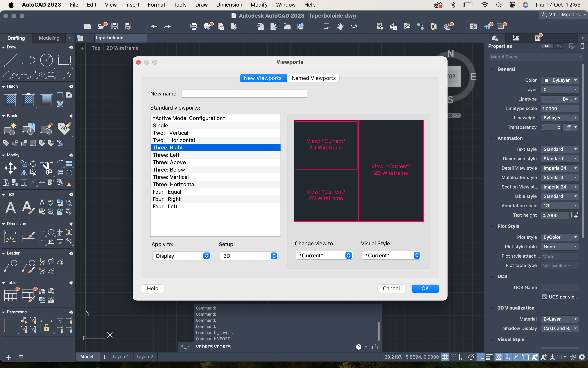The width and height of the screenshot is (588, 368).
Task: Open the Visual Style dropdown in dialog
Action: [391, 255]
